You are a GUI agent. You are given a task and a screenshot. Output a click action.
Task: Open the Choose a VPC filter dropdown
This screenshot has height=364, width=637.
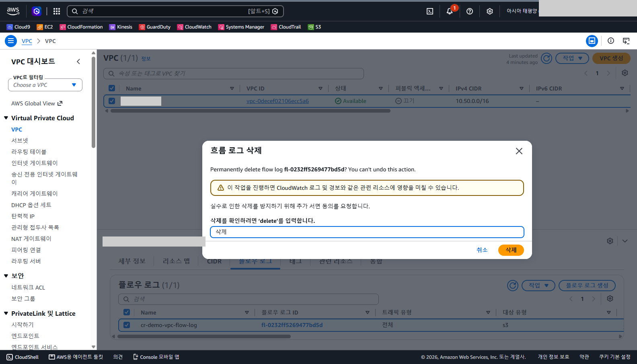pyautogui.click(x=45, y=85)
